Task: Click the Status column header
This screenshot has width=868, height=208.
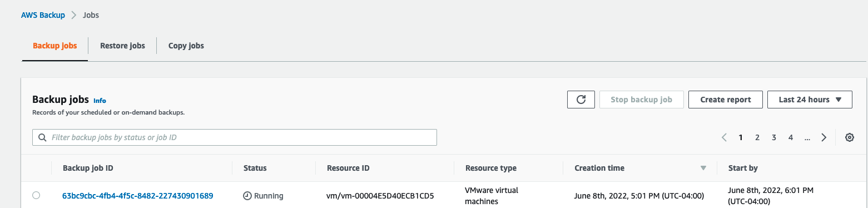Action: click(255, 168)
